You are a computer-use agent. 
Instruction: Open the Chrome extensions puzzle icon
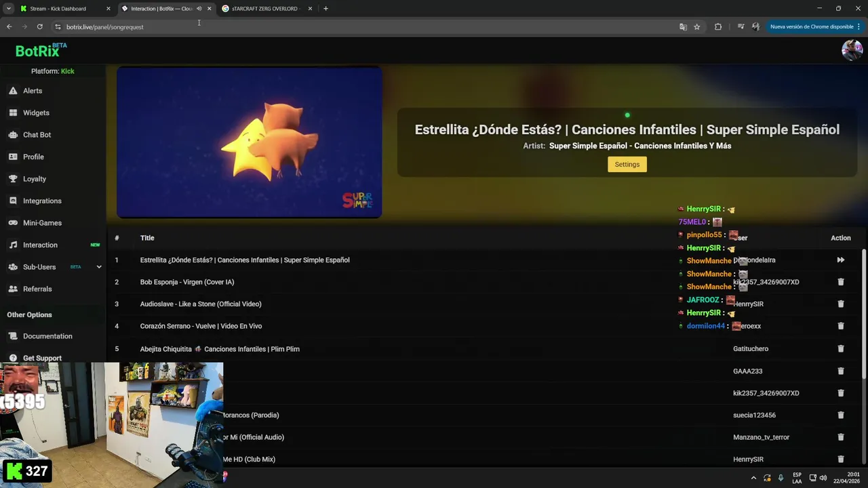point(718,26)
